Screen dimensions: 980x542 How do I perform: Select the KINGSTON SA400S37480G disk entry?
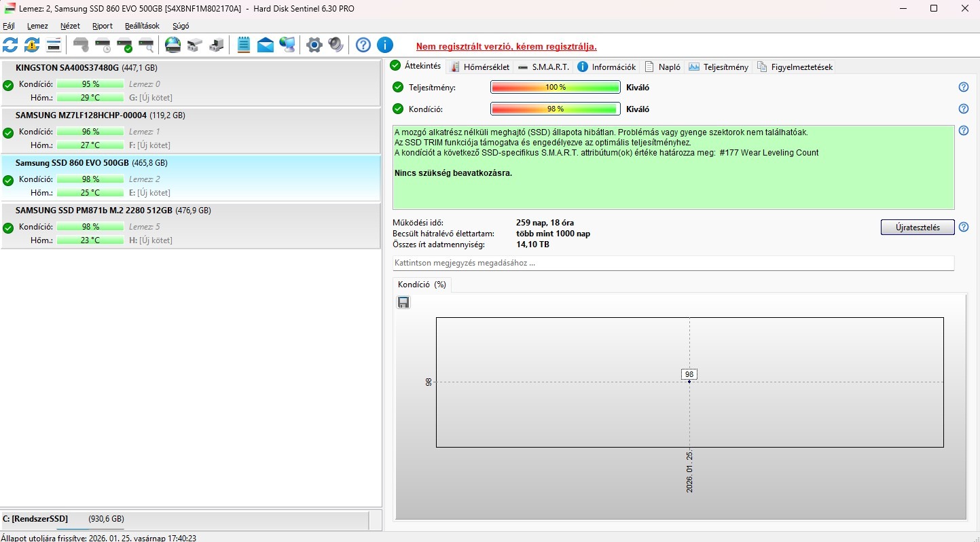(x=191, y=84)
